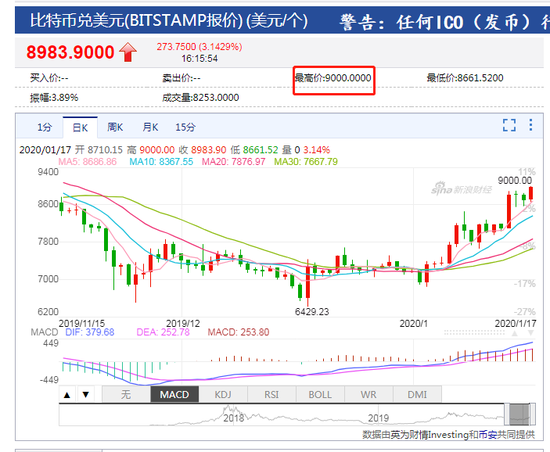Switch to the 1分 chart tab

point(45,127)
